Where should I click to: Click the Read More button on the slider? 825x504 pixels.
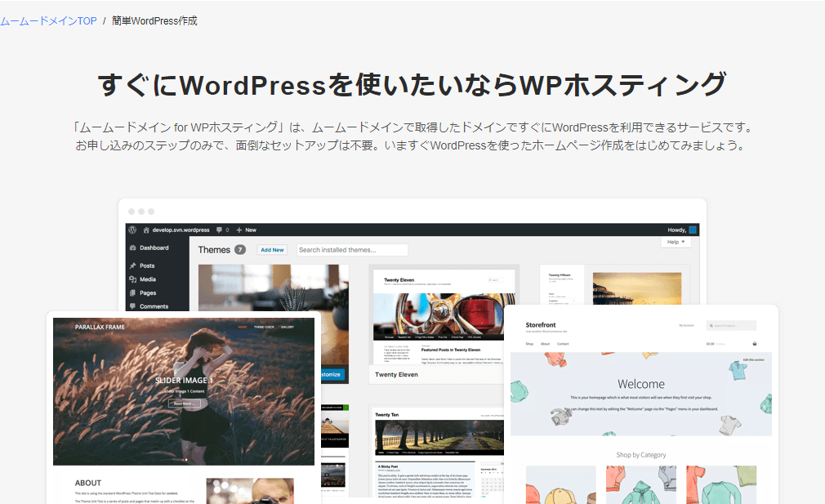[184, 404]
